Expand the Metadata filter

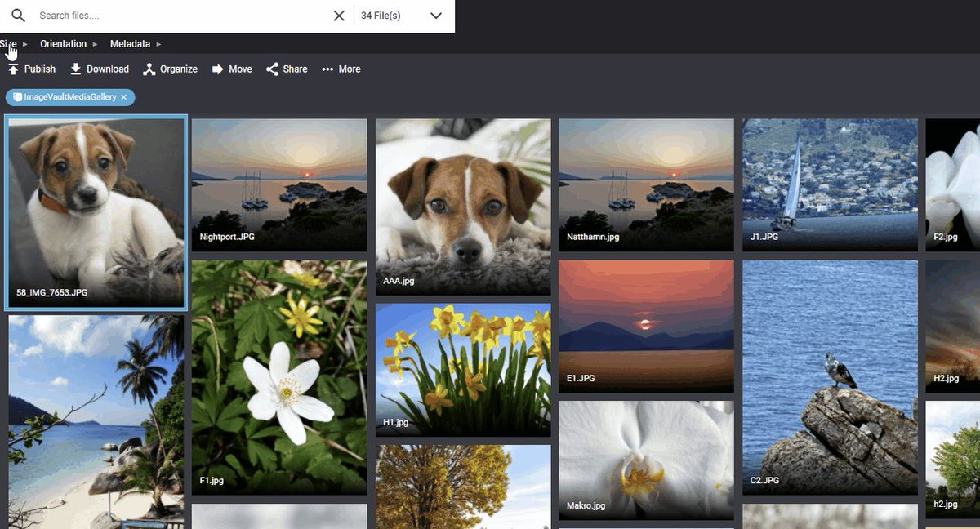136,44
